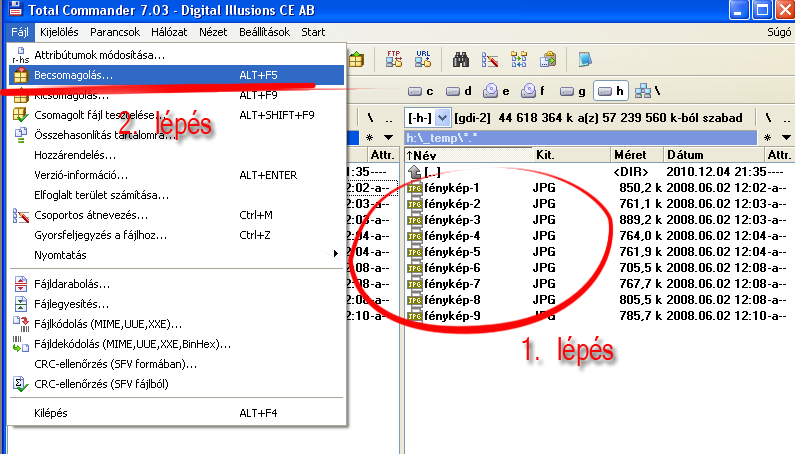Image resolution: width=795 pixels, height=454 pixels.
Task: Click the Fájlegyesítés combine files icon
Action: click(21, 304)
